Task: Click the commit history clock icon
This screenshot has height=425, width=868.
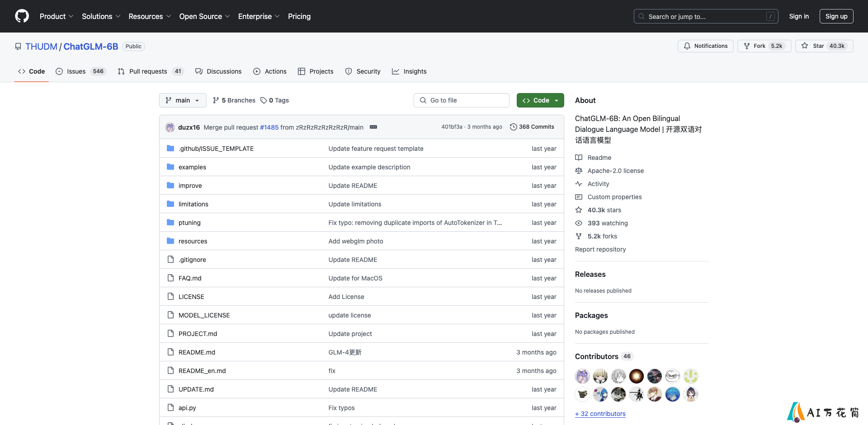Action: [x=514, y=127]
